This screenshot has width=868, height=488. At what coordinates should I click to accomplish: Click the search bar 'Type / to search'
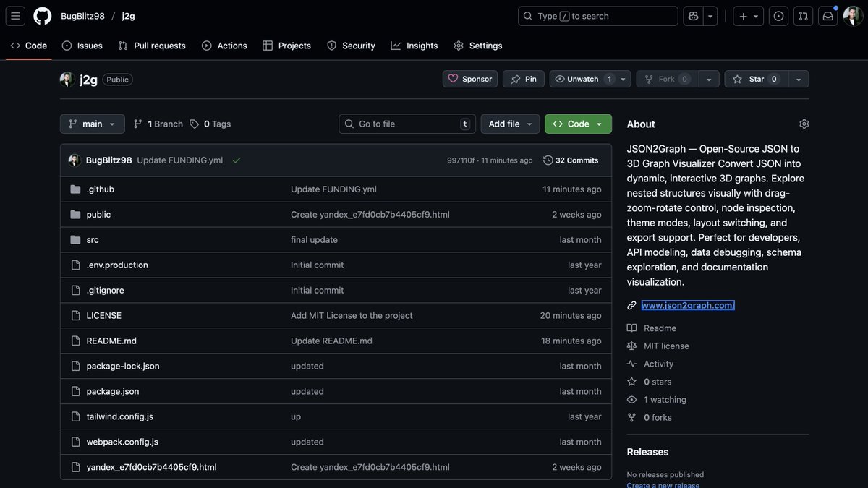598,16
